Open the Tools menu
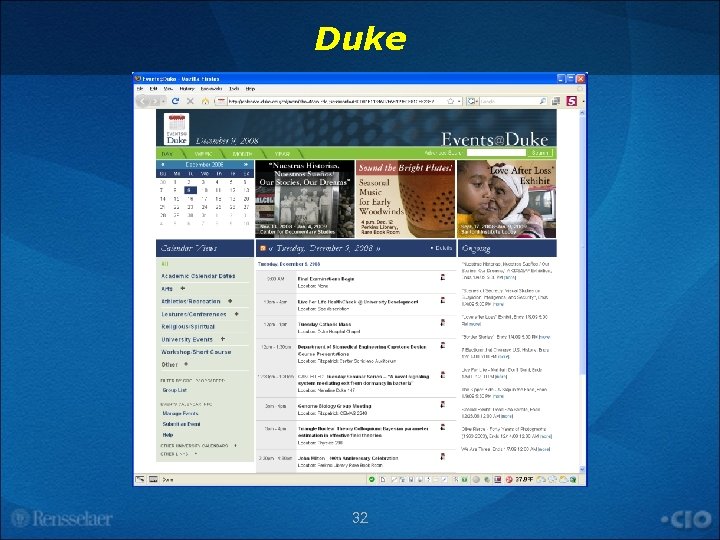Screen dimensions: 720x540 point(234,89)
